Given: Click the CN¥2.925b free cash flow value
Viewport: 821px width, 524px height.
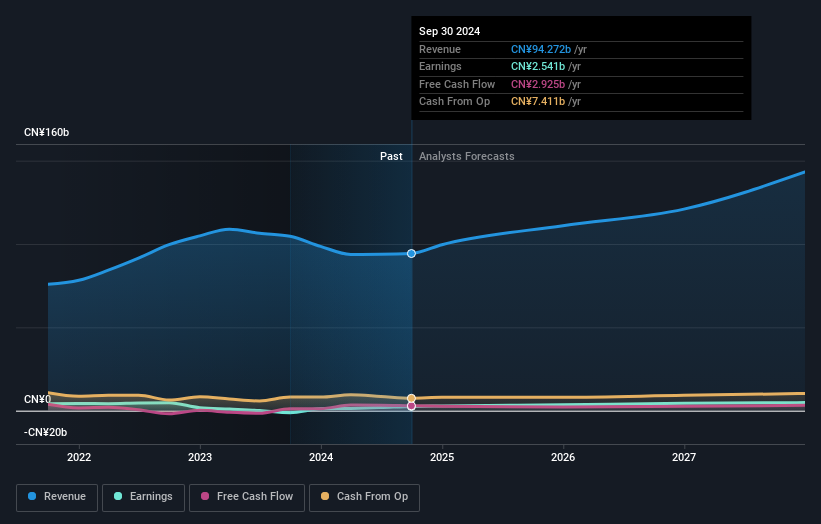Looking at the screenshot, I should tap(538, 84).
